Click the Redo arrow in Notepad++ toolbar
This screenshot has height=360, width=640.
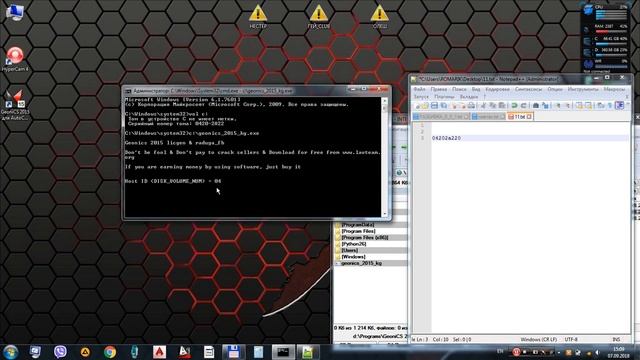pos(524,106)
